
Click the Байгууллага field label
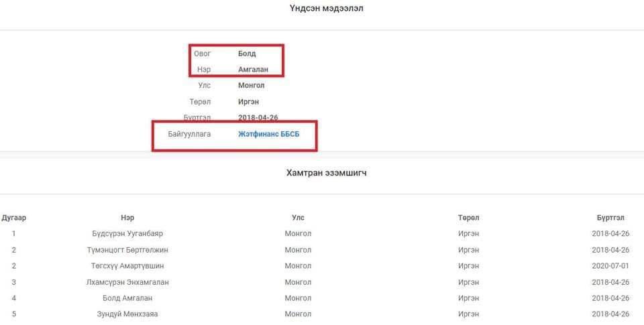tap(190, 134)
